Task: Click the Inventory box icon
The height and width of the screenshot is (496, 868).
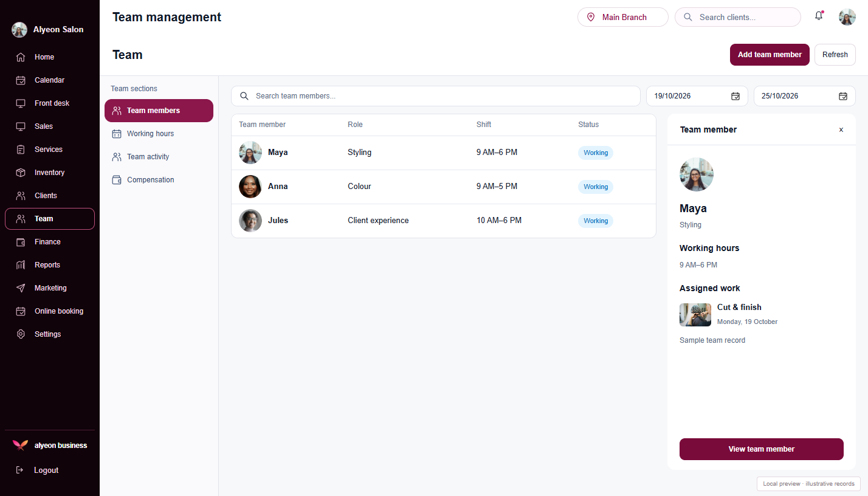Action: click(x=21, y=173)
